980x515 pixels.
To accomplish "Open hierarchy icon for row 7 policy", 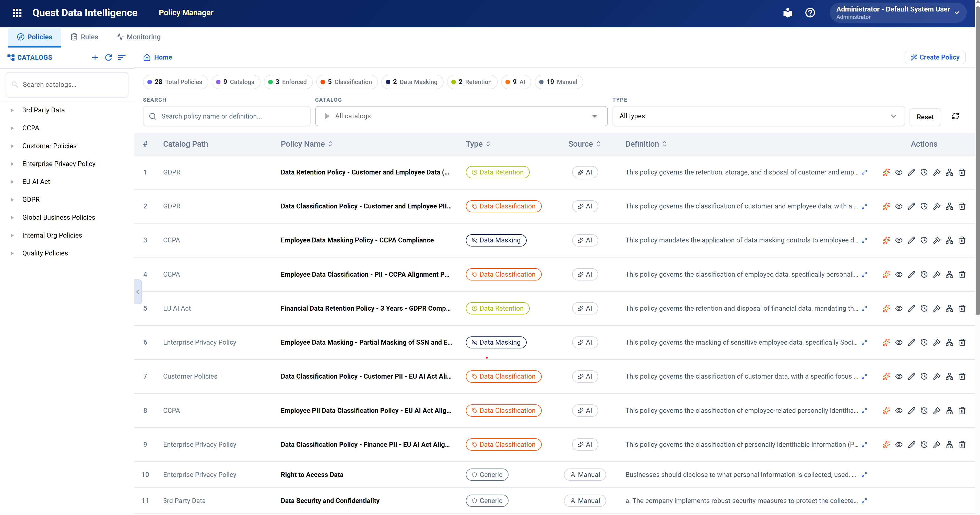I will pyautogui.click(x=950, y=376).
